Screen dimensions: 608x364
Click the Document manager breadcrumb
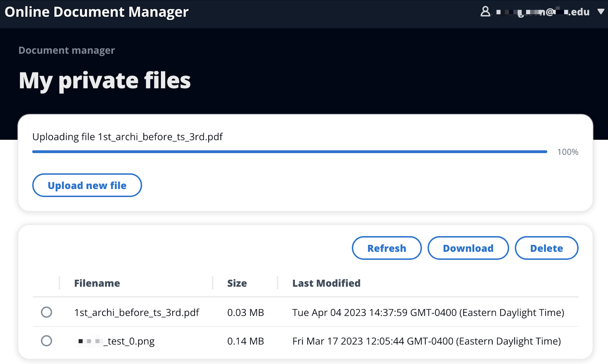[67, 50]
